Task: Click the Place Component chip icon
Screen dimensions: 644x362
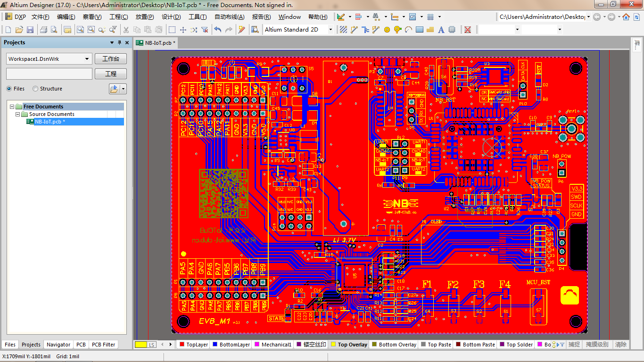Action: coord(452,30)
